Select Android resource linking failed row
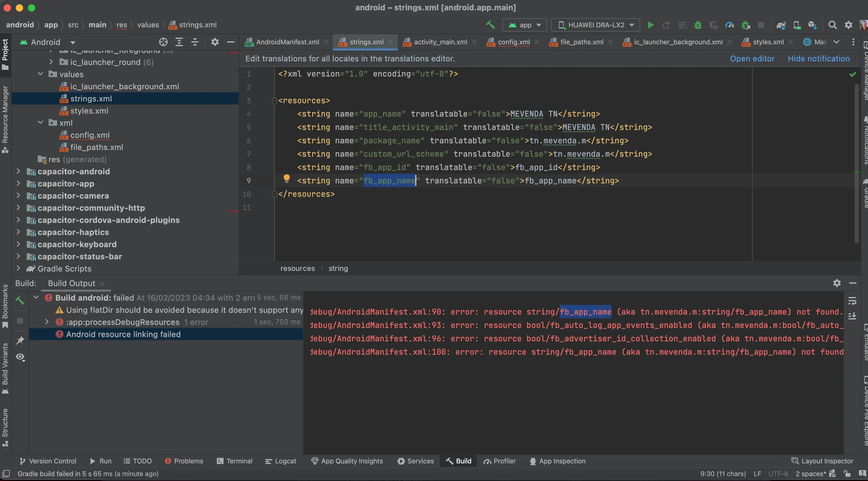 [x=166, y=334]
